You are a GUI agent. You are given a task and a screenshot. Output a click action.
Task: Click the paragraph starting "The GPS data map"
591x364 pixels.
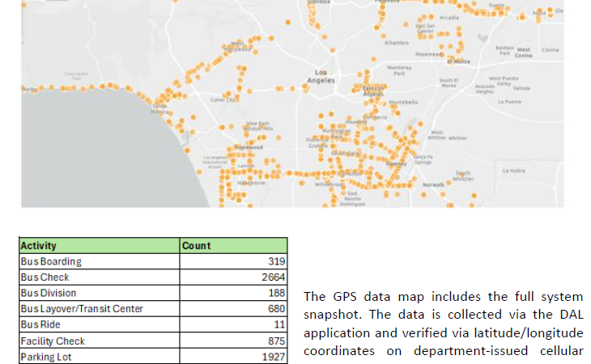[x=442, y=324]
